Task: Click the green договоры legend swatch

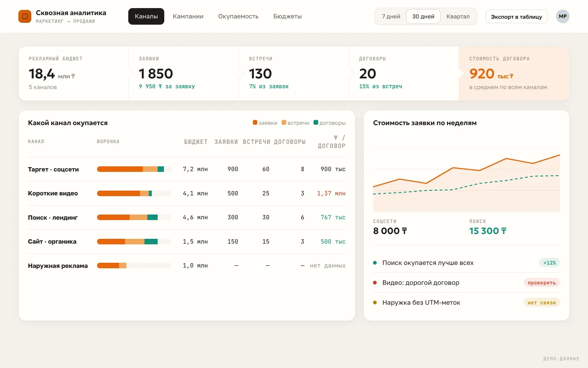Action: [x=316, y=123]
